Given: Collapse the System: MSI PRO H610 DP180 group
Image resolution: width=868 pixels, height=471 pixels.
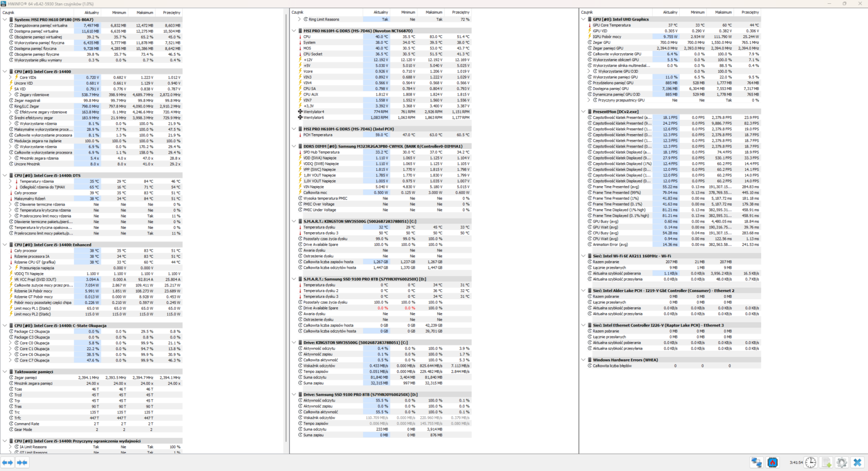Looking at the screenshot, I should 5,20.
